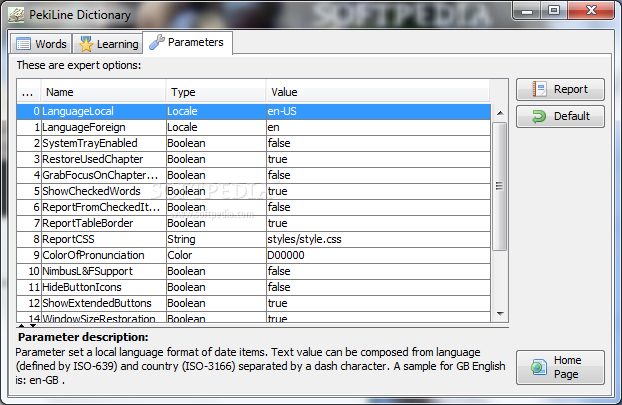Sort table by the Name column header
Image resolution: width=622 pixels, height=405 pixels.
click(103, 92)
